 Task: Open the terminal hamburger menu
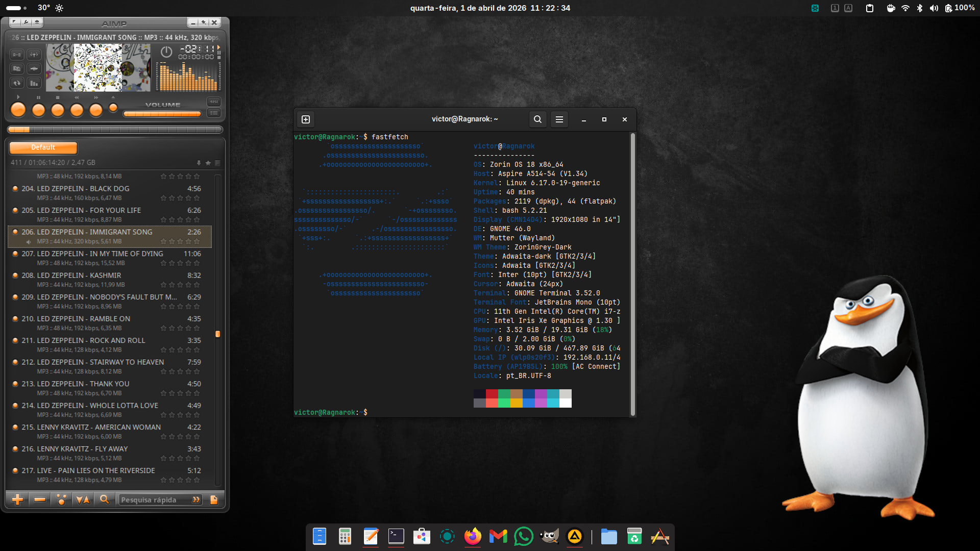[559, 119]
